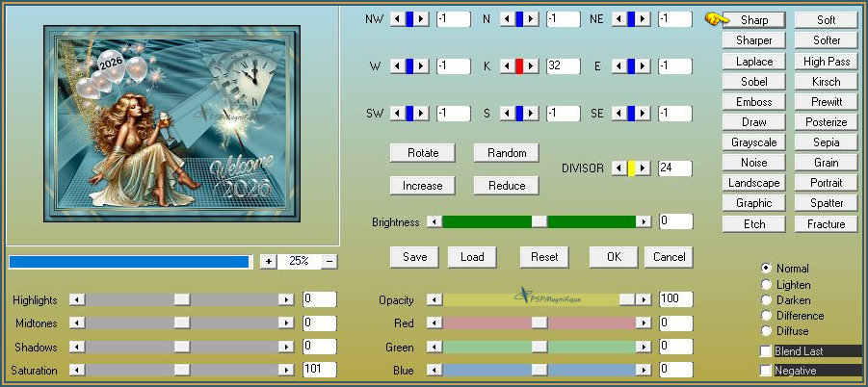Screen dimensions: 868x387
Task: Increase the DIVISOR value arrow
Action: (643, 168)
